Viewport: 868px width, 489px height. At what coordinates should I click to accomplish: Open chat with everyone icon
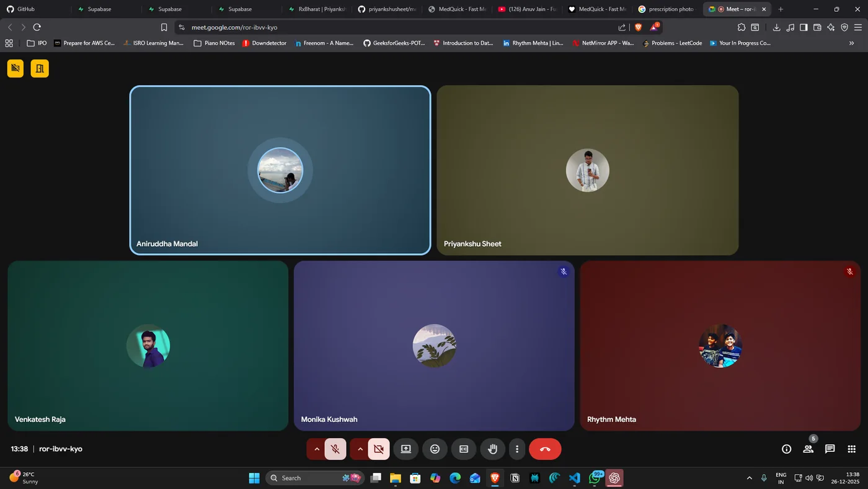(x=830, y=449)
